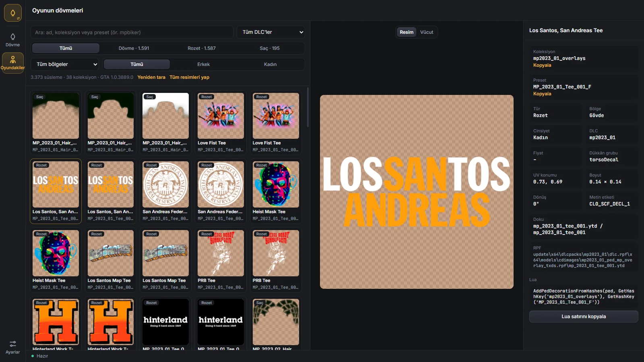This screenshot has height=362, width=644.
Task: Open the Dövme sidebar section
Action: pos(13,40)
